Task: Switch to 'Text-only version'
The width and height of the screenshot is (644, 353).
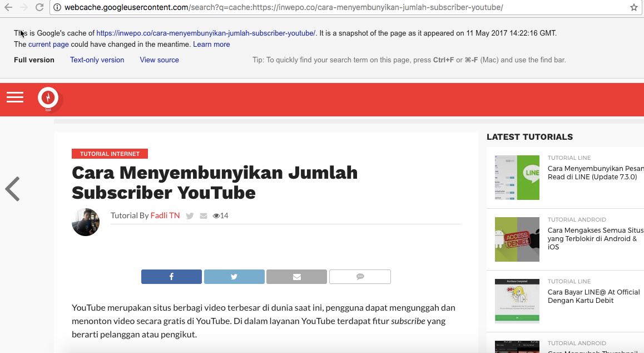Action: [x=97, y=60]
